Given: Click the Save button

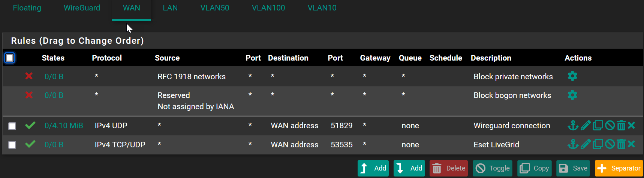Looking at the screenshot, I should pyautogui.click(x=573, y=168).
